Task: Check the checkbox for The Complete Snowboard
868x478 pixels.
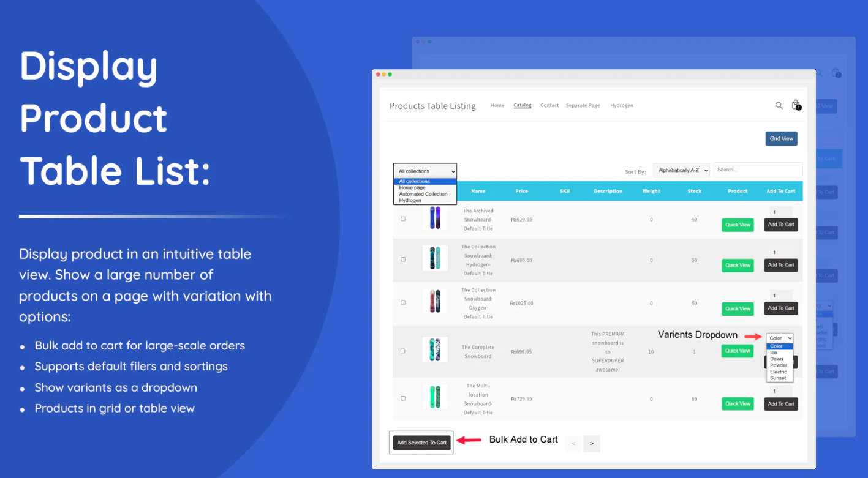Action: 402,351
